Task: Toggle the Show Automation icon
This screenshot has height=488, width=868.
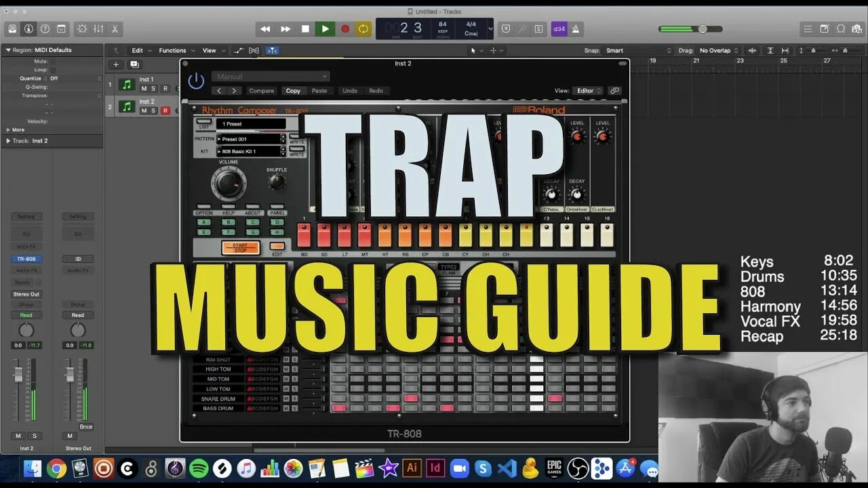Action: coord(239,50)
